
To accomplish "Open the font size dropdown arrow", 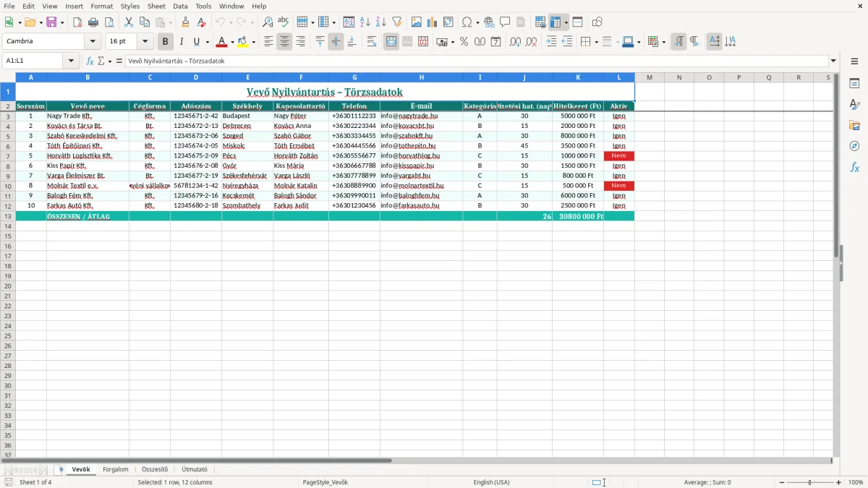I will pos(145,42).
